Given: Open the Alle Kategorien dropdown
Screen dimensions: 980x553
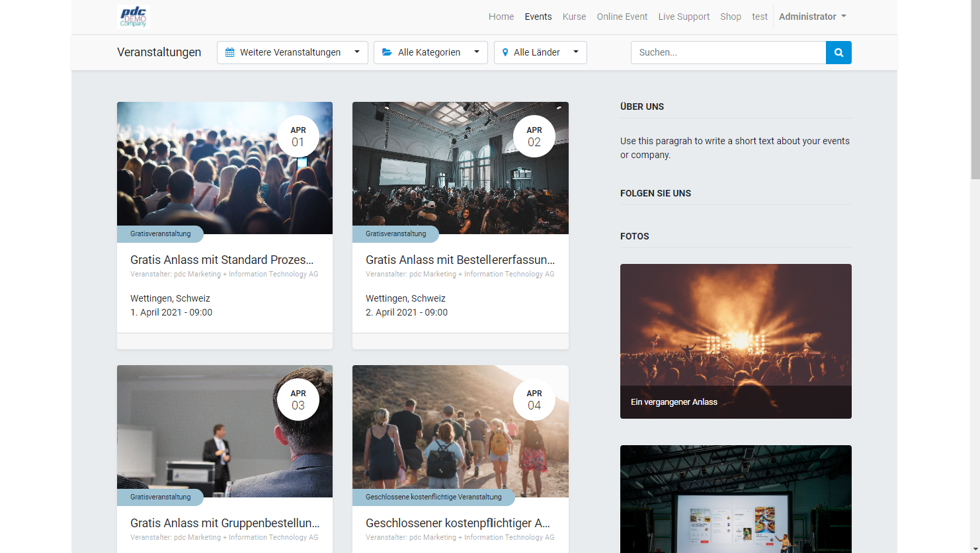Looking at the screenshot, I should click(x=430, y=53).
